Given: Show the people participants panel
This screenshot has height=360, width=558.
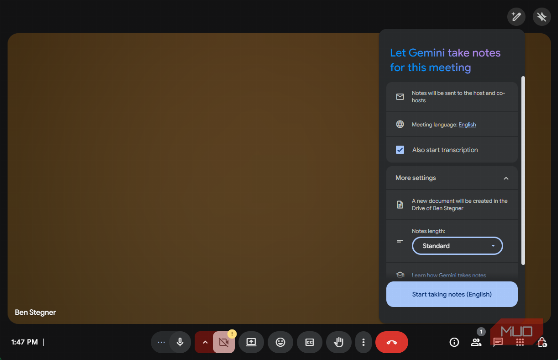Looking at the screenshot, I should (x=476, y=342).
